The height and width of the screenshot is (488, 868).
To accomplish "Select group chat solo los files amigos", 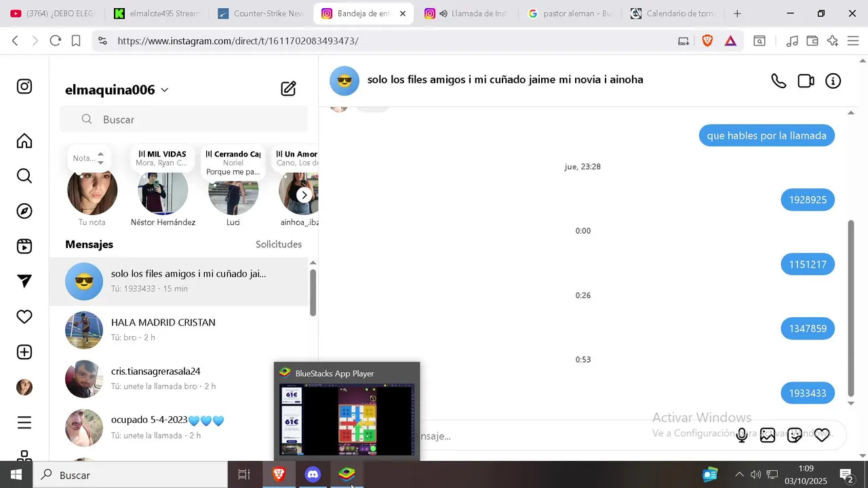I will tap(180, 281).
